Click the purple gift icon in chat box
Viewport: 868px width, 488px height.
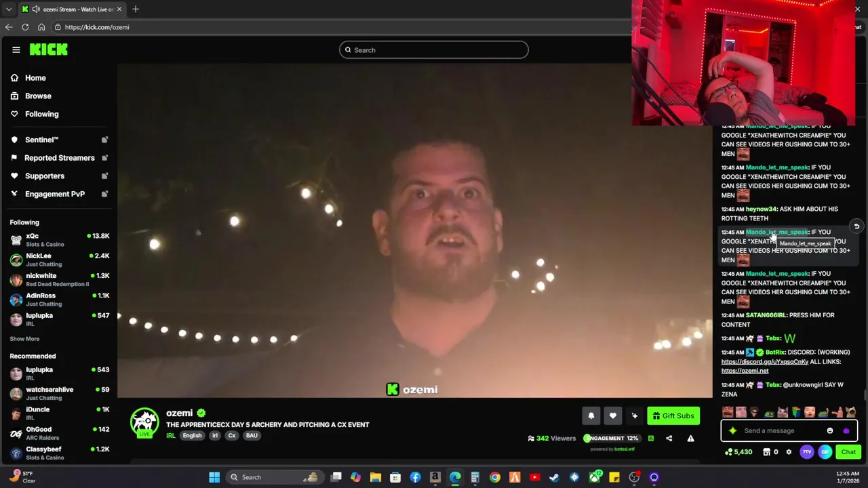(846, 430)
